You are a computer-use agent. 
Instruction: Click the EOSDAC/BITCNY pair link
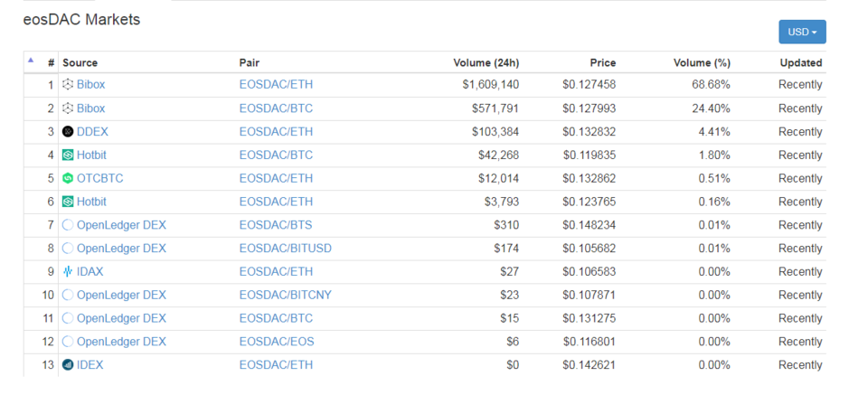[x=285, y=296]
